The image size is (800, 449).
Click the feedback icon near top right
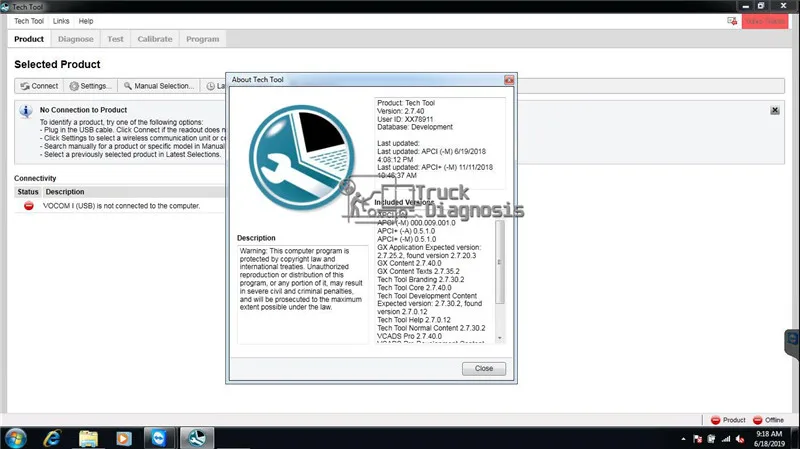[732, 21]
